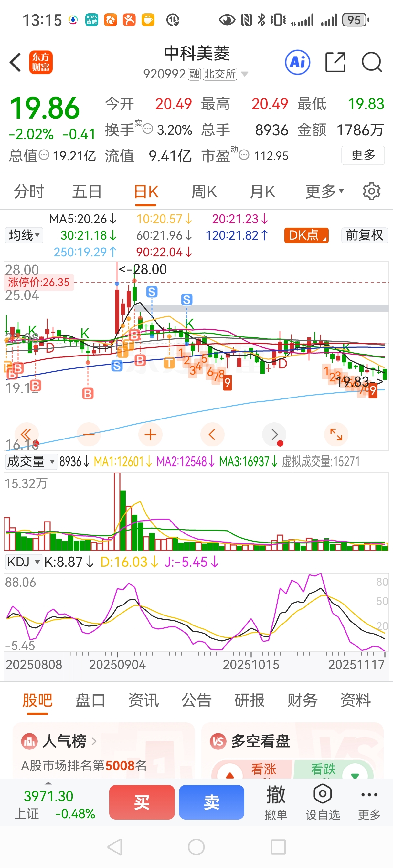This screenshot has height=868, width=393.
Task: Tap the MA5:20.26 moving average value
Action: point(83,219)
